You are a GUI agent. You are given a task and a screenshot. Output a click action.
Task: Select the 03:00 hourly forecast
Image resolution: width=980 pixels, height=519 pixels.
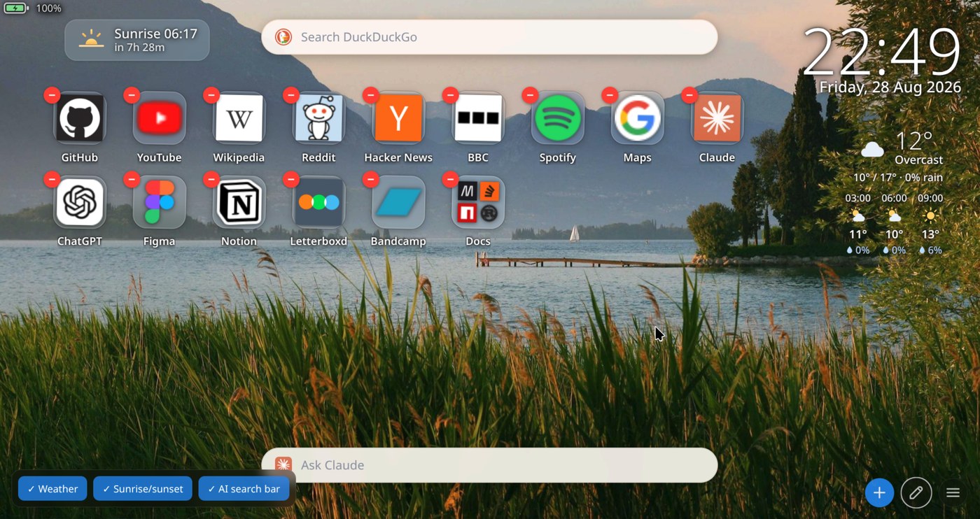coord(858,224)
